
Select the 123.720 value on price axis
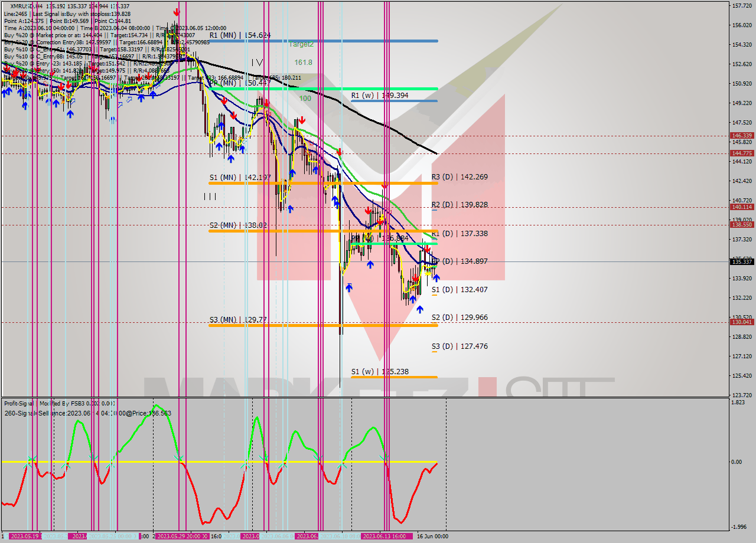742,395
